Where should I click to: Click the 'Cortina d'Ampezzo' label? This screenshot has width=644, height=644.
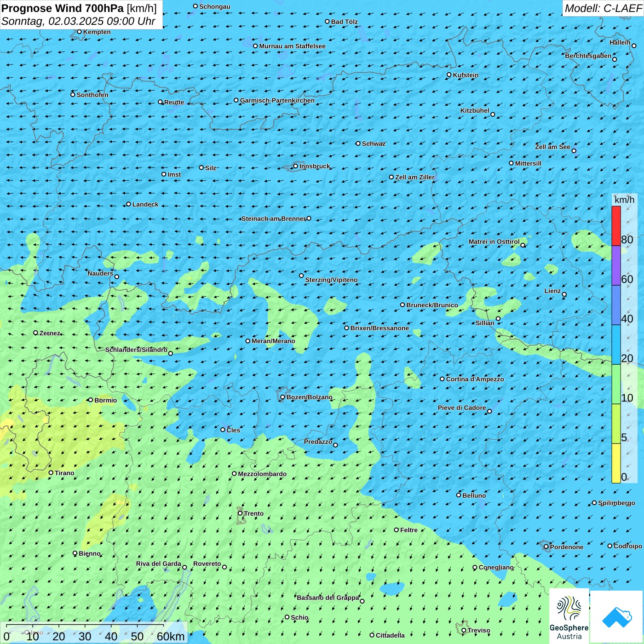(475, 379)
